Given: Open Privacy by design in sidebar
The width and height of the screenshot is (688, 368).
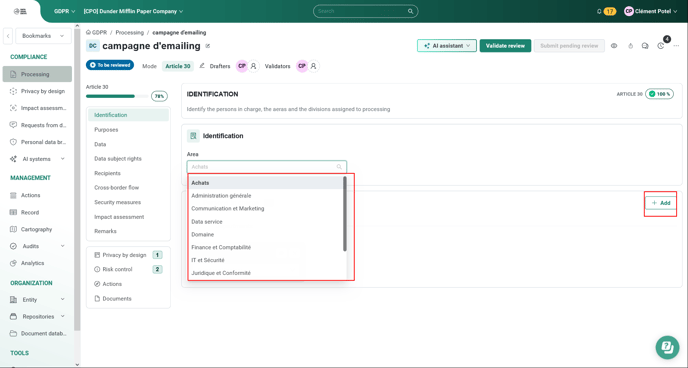Looking at the screenshot, I should [x=37, y=91].
